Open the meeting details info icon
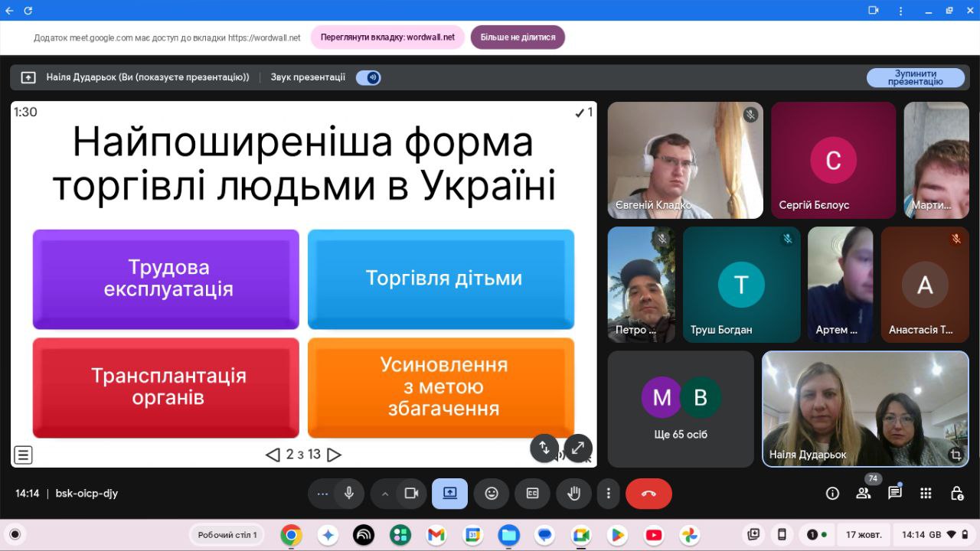Screen dimensions: 980x551 click(x=832, y=494)
